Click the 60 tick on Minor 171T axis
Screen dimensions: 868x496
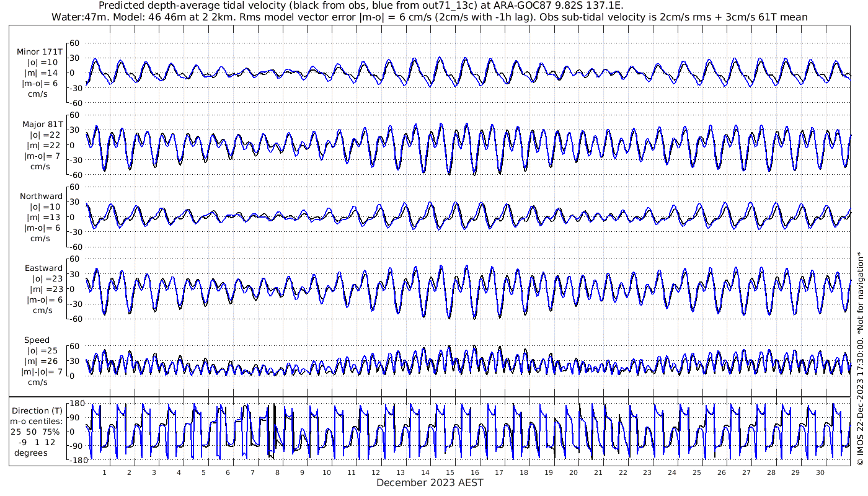click(76, 43)
